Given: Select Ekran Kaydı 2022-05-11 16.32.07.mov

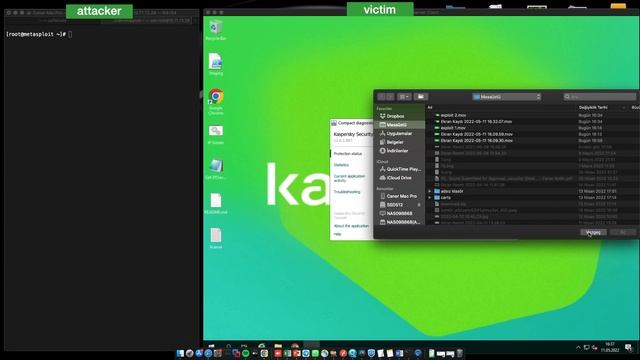Looking at the screenshot, I should [476, 122].
